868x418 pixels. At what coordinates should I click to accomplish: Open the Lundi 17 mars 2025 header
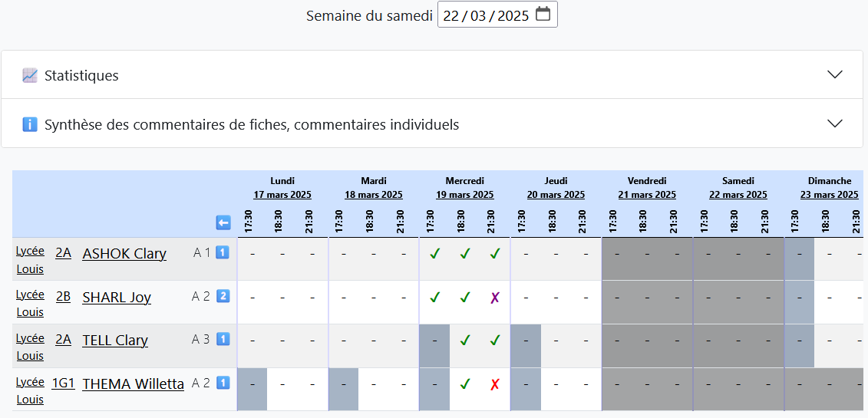(282, 195)
